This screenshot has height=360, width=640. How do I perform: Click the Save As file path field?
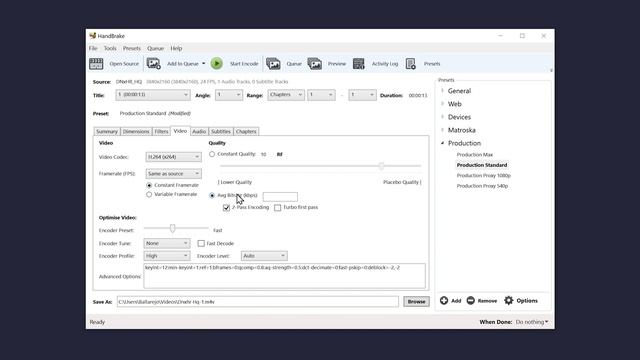tap(258, 302)
